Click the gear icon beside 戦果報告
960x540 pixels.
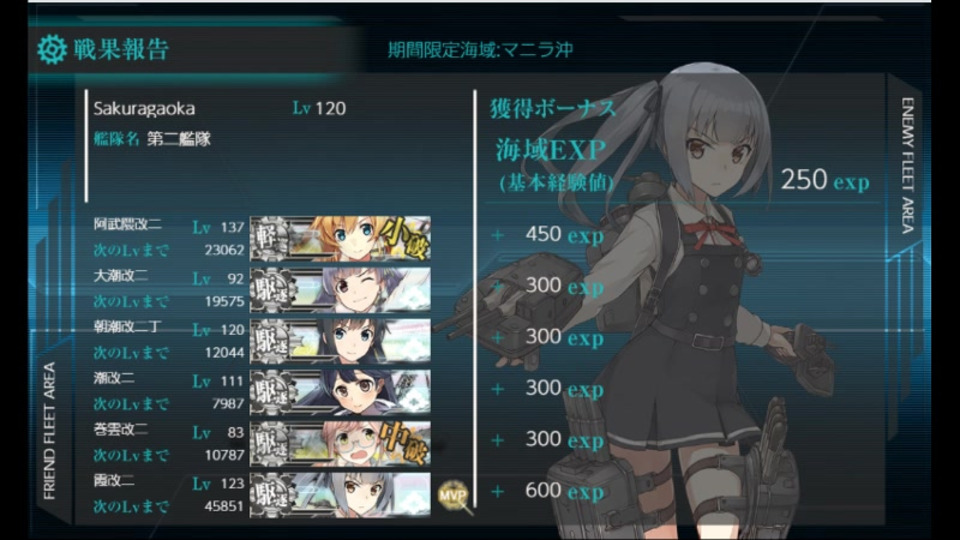pyautogui.click(x=51, y=50)
